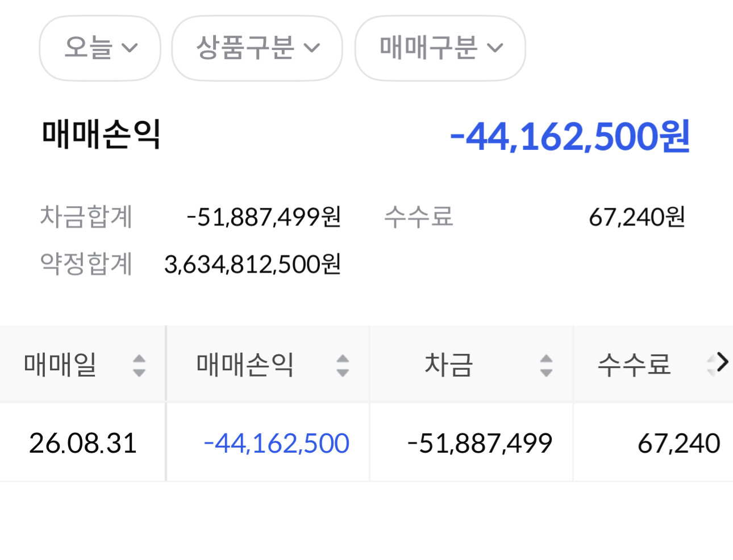Click the -44,162,500 profit/loss cell

click(276, 443)
